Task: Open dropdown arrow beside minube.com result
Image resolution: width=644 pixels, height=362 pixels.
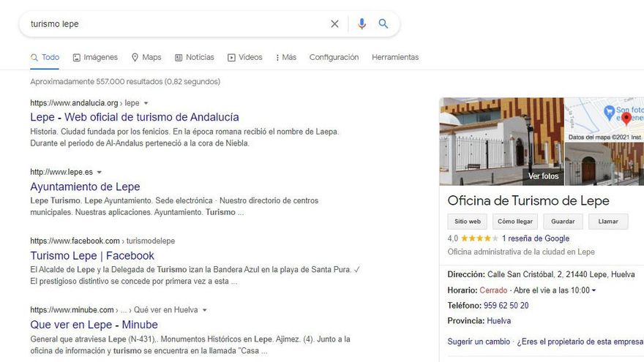Action: pyautogui.click(x=204, y=310)
